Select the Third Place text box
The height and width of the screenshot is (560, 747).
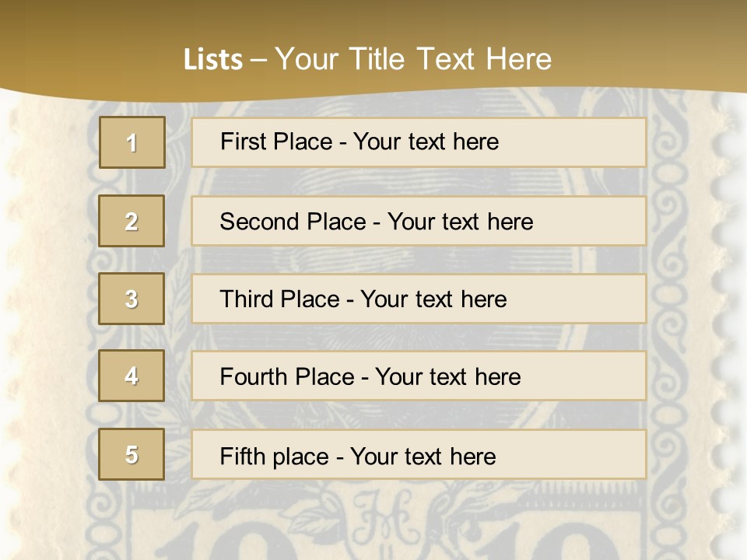[419, 299]
